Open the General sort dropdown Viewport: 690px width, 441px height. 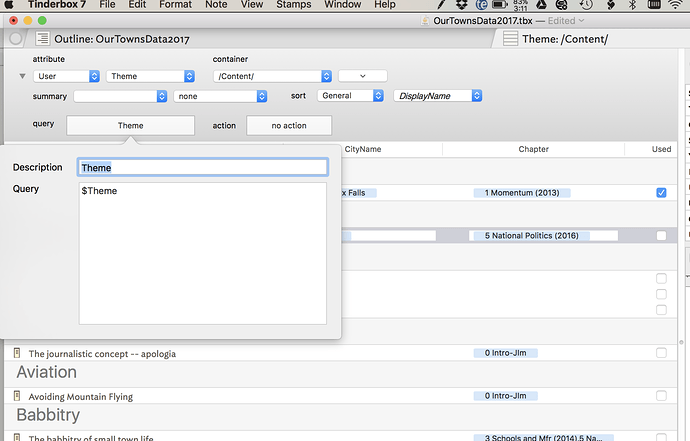pos(351,96)
